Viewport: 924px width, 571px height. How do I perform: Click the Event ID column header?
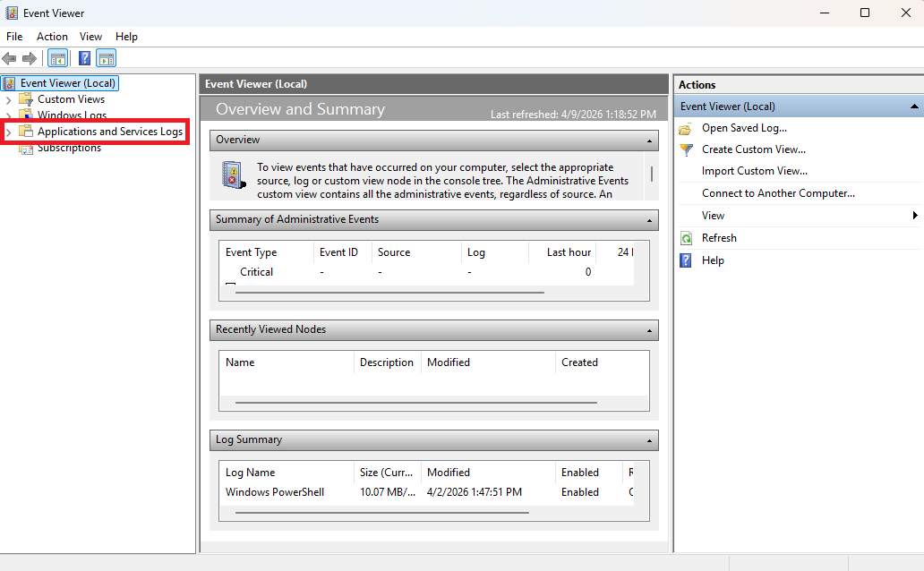tap(342, 252)
